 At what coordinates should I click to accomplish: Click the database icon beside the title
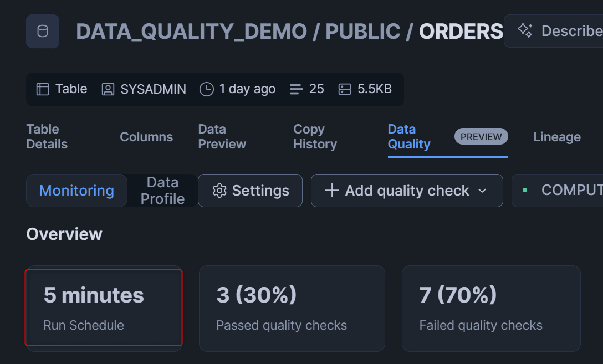43,32
